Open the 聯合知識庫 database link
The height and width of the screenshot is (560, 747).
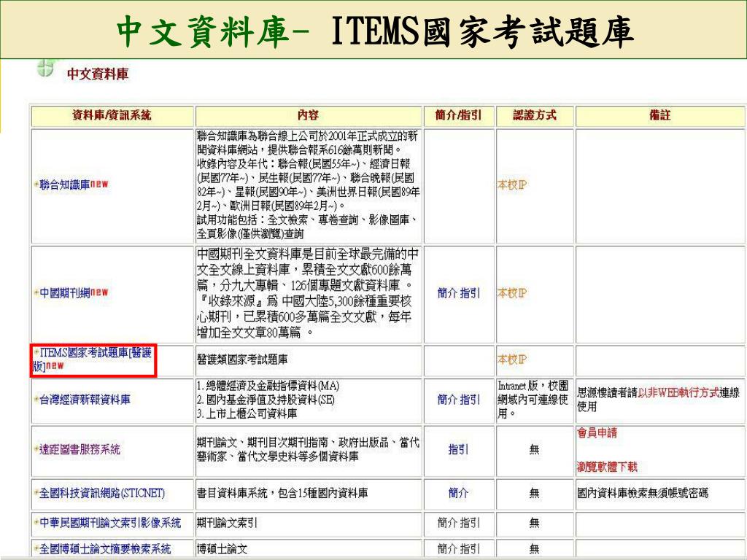coord(65,184)
